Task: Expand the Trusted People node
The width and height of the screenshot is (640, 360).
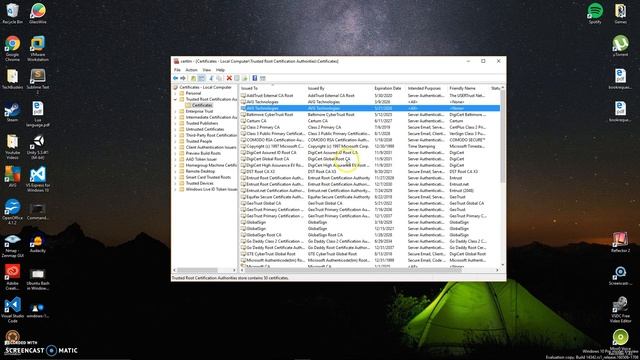Action: [x=176, y=141]
